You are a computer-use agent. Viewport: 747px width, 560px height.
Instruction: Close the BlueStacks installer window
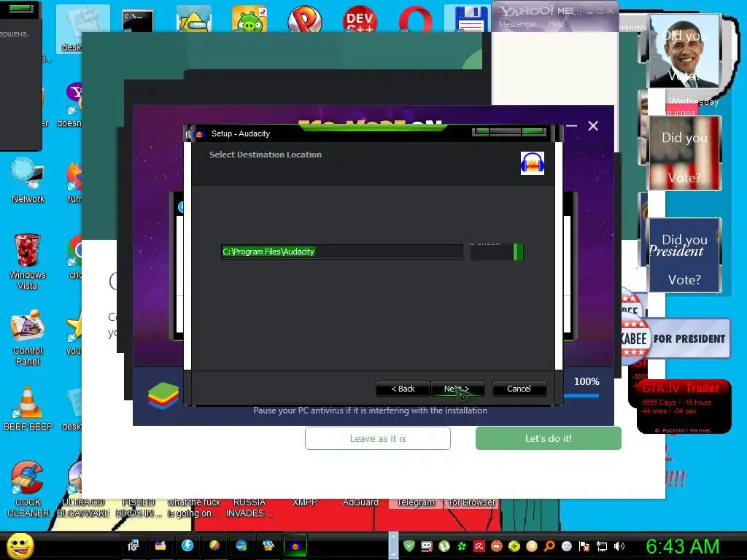593,125
